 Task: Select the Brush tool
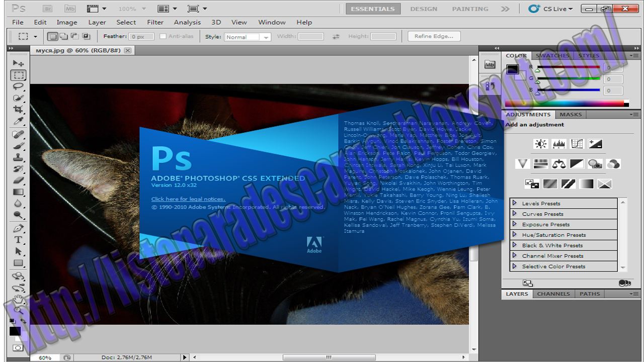click(x=18, y=146)
